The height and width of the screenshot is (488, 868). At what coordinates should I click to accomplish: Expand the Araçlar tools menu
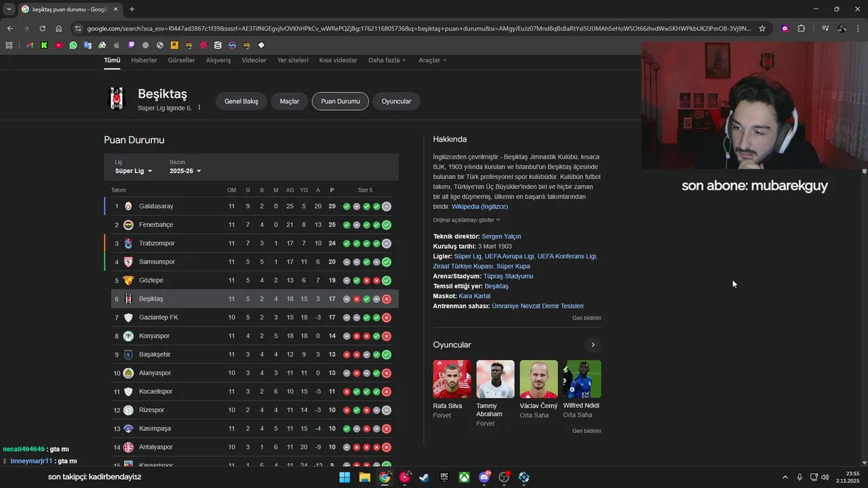[x=433, y=60]
